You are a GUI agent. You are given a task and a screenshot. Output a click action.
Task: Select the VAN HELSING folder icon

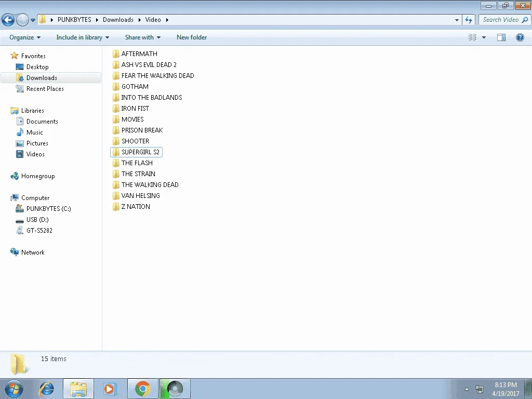(x=116, y=196)
